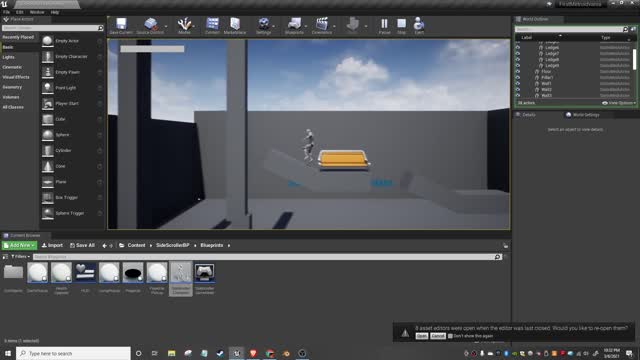The width and height of the screenshot is (640, 360).
Task: Select the Empty Actor icon
Action: tap(48, 41)
